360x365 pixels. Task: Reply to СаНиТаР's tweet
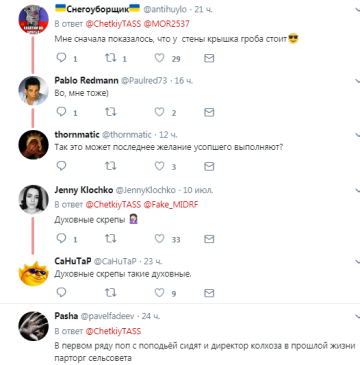click(62, 293)
